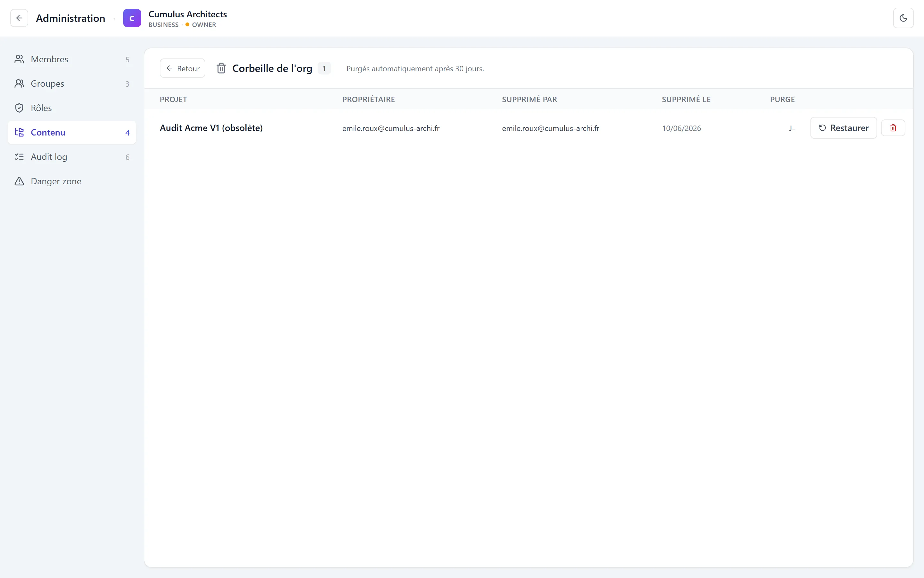Permanently delete Audit Acme V1 with trash icon
924x578 pixels.
coord(893,128)
